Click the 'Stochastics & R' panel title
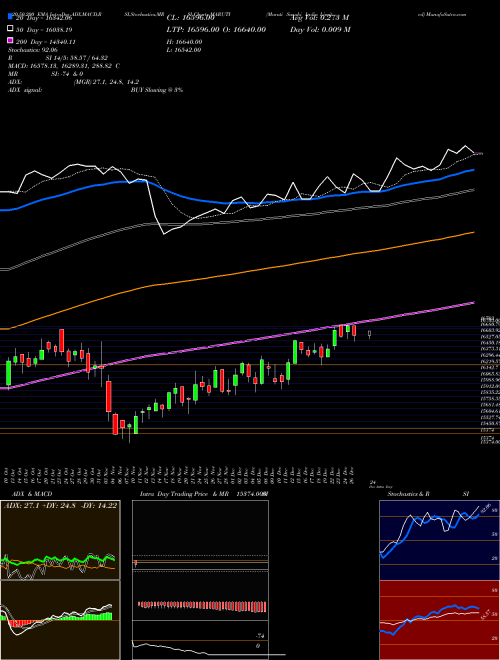The image size is (500, 660). pyautogui.click(x=408, y=494)
